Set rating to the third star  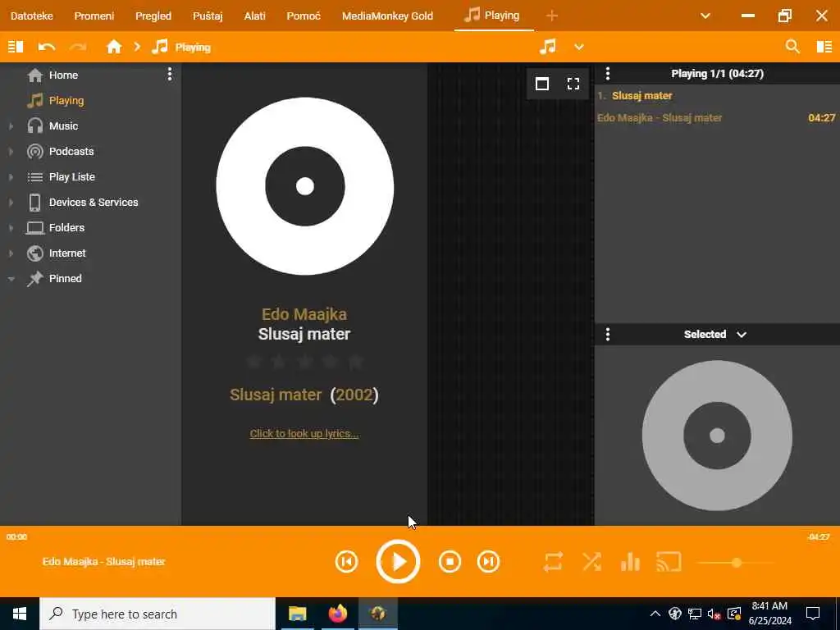(304, 362)
